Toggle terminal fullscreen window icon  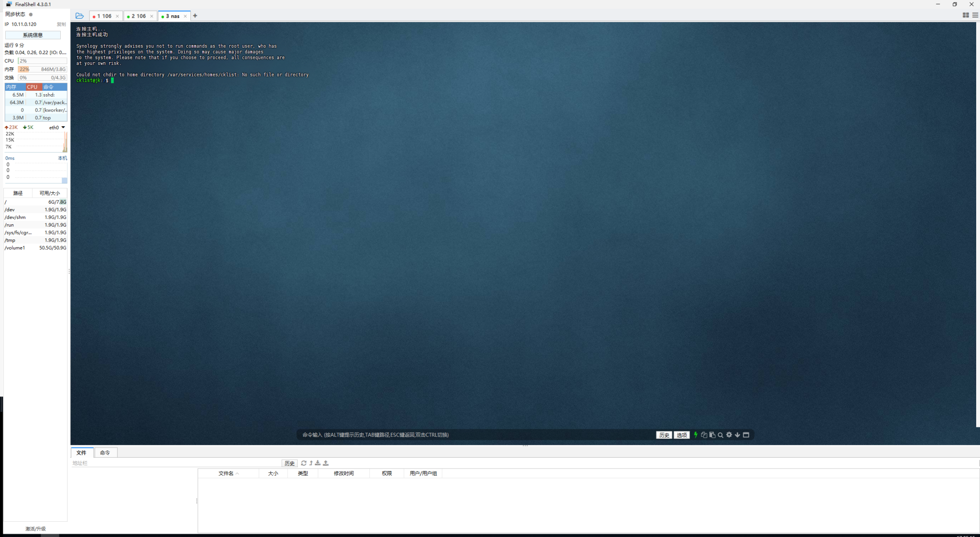(x=746, y=435)
